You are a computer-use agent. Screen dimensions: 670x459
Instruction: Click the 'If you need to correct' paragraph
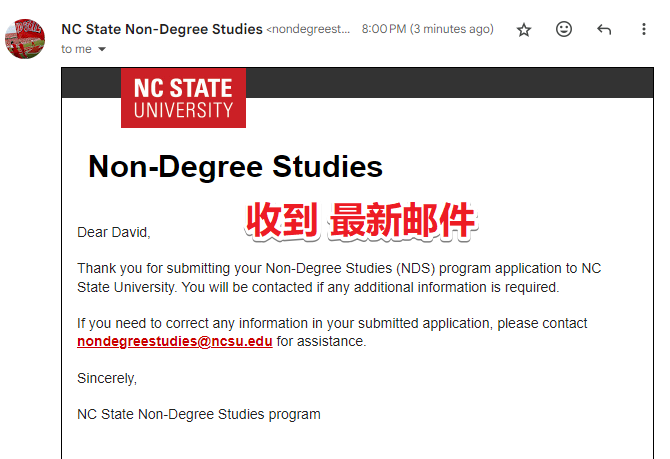click(x=332, y=332)
